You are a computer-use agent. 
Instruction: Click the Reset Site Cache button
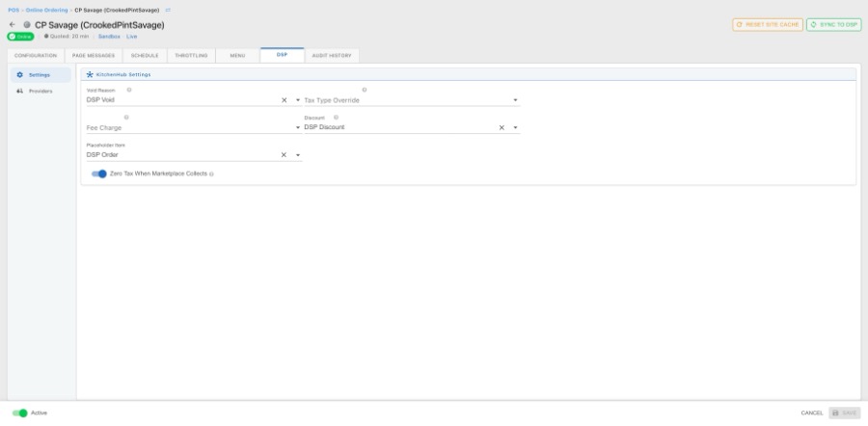point(767,24)
